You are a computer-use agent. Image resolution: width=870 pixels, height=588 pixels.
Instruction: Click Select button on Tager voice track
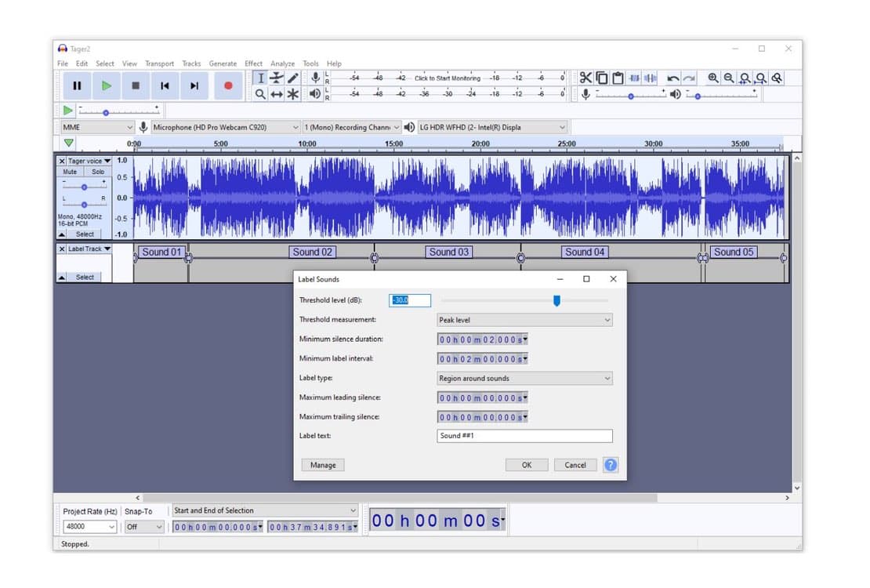(85, 234)
